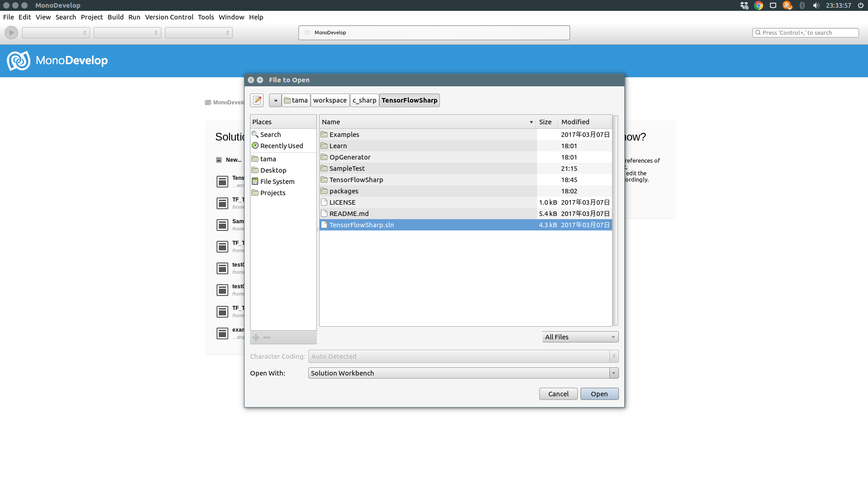Remove bookmark with the minus button
Image resolution: width=868 pixels, height=488 pixels.
(x=267, y=338)
